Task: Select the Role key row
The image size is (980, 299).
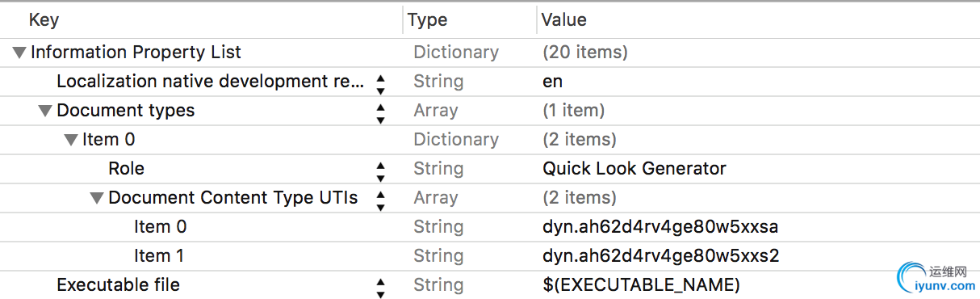Action: tap(490, 169)
